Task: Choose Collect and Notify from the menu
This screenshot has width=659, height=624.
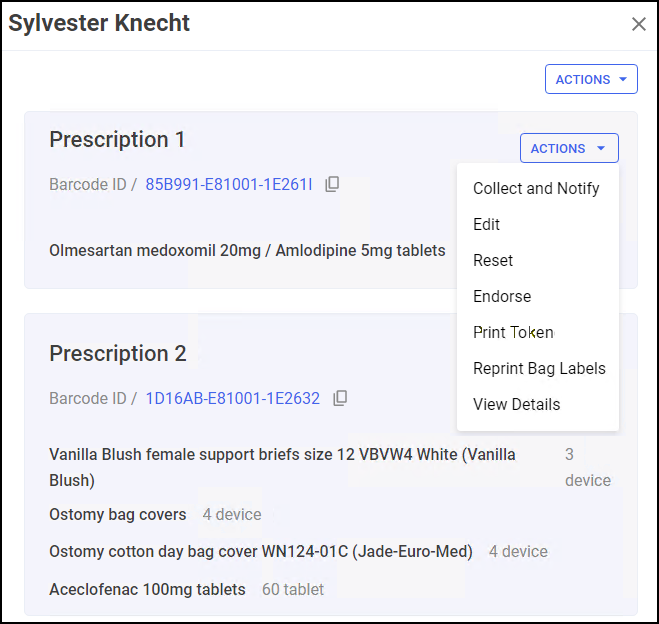Action: [x=536, y=188]
